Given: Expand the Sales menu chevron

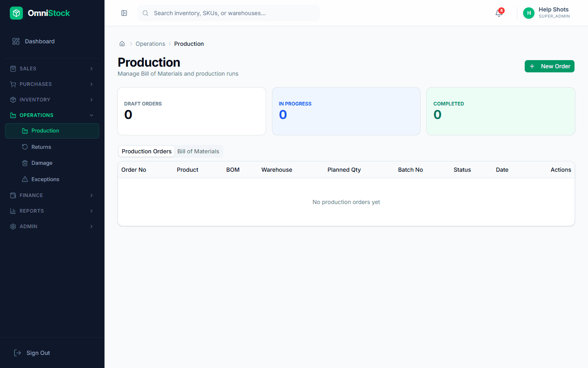Looking at the screenshot, I should [x=91, y=69].
